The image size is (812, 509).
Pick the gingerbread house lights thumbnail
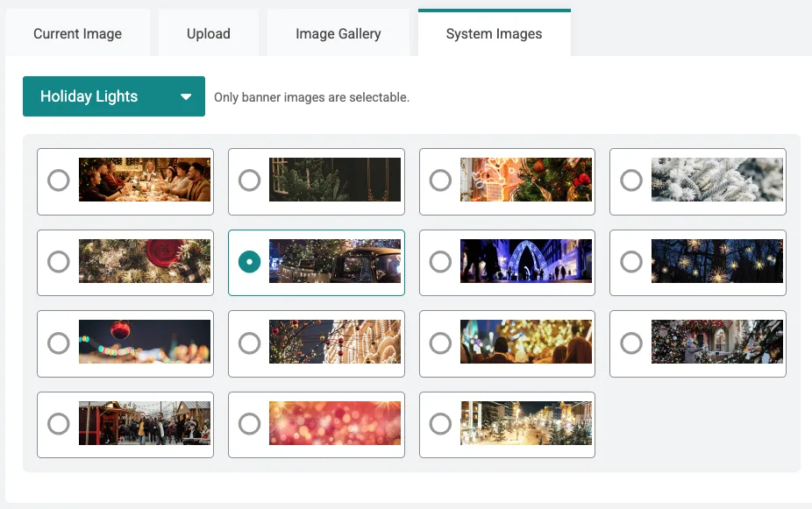tap(526, 180)
